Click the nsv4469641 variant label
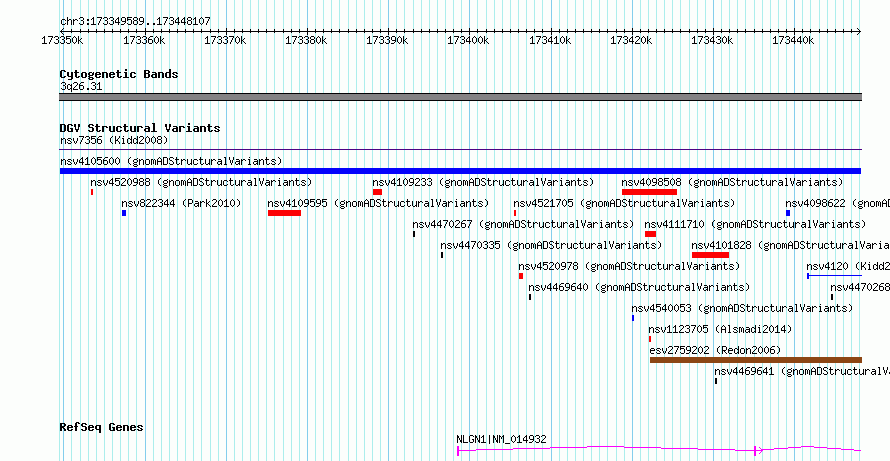 802,371
